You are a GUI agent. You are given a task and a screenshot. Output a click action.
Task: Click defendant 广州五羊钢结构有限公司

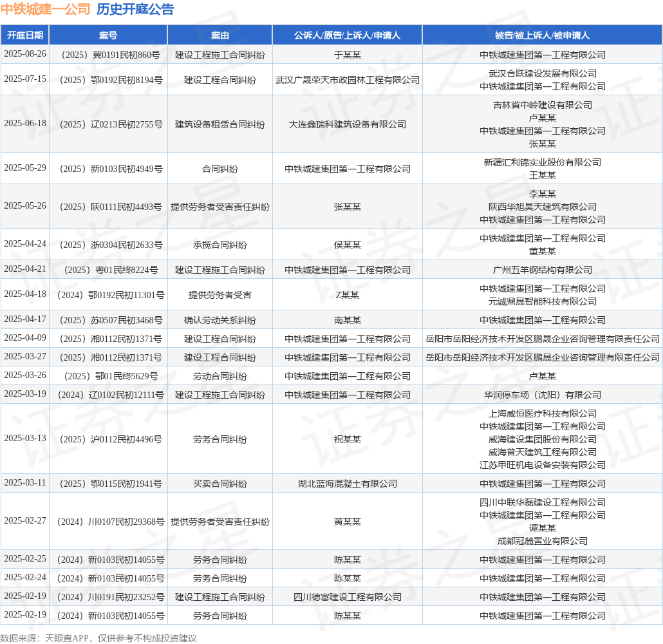pos(542,270)
